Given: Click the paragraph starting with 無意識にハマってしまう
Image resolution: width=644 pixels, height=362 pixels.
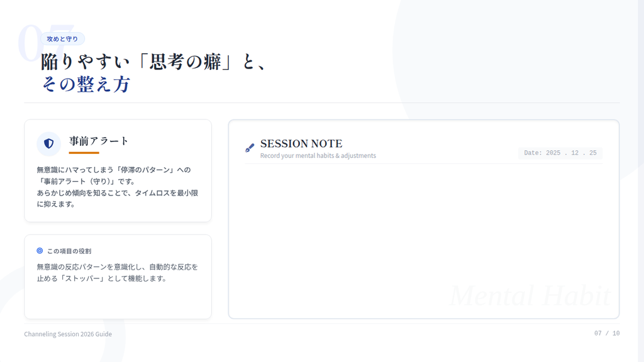Looking at the screenshot, I should coord(117,187).
